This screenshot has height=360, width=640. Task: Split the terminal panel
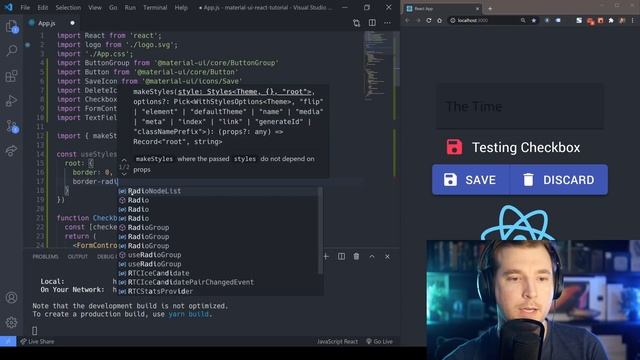click(x=341, y=256)
